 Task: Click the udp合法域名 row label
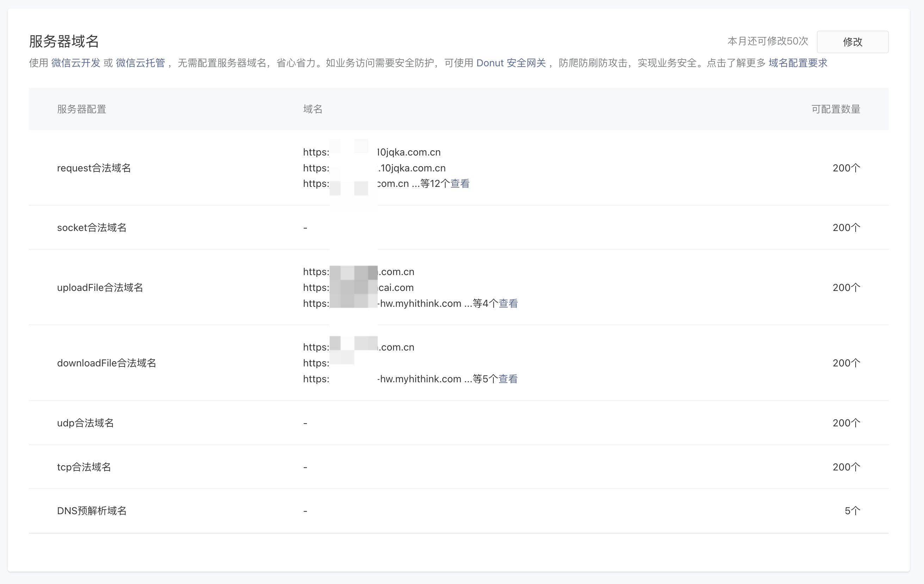pyautogui.click(x=85, y=423)
